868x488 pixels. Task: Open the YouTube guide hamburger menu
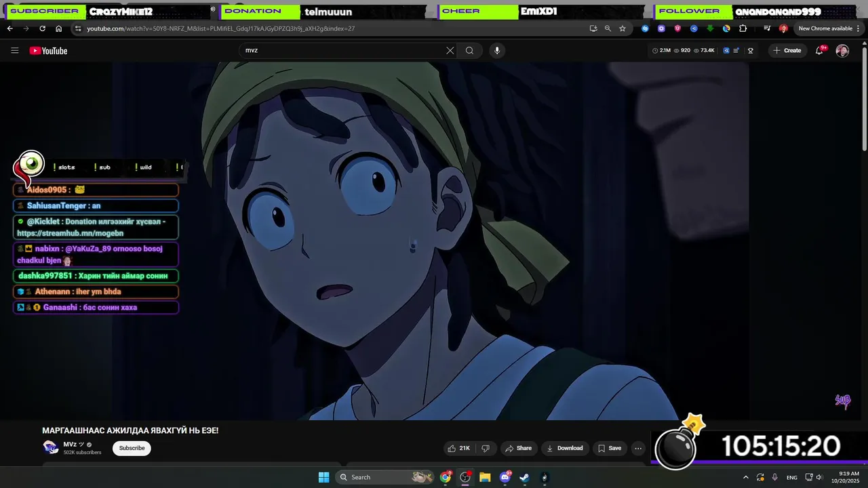(15, 50)
